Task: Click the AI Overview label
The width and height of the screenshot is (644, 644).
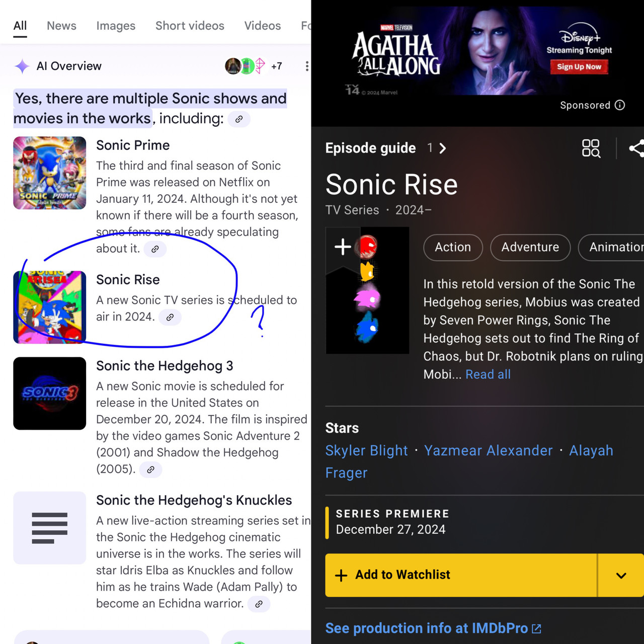Action: (x=69, y=66)
